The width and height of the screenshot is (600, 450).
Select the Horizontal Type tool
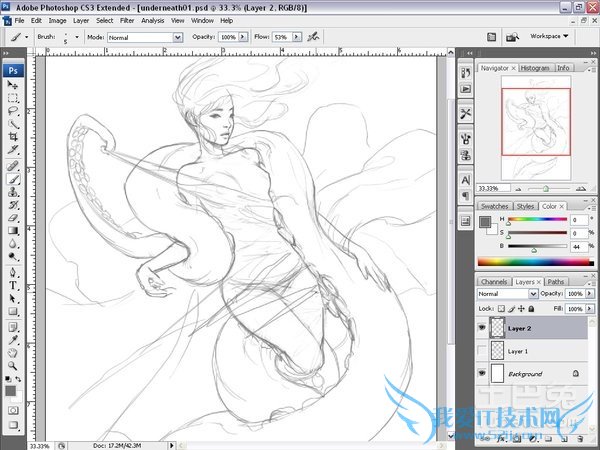click(14, 284)
